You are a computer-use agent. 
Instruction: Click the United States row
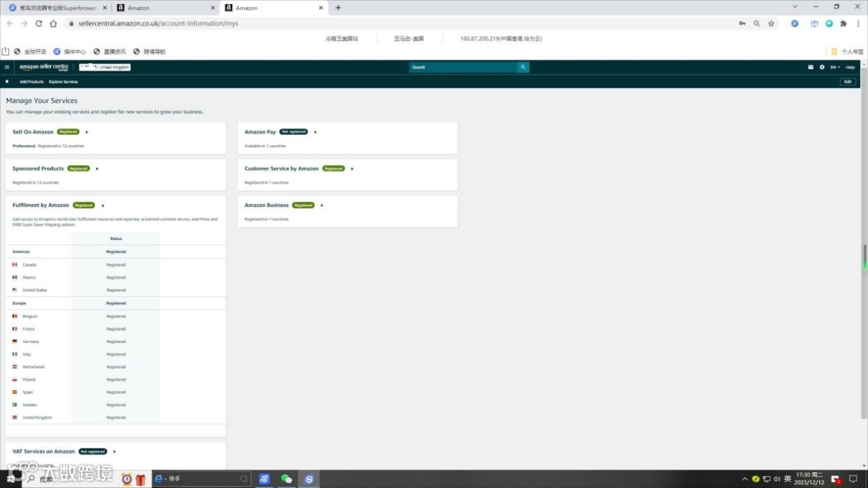click(x=116, y=290)
